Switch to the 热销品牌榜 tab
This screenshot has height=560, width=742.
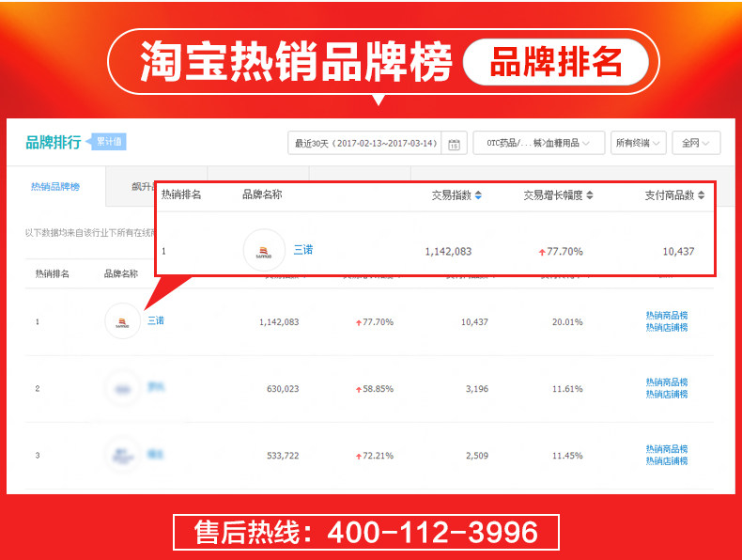click(55, 186)
